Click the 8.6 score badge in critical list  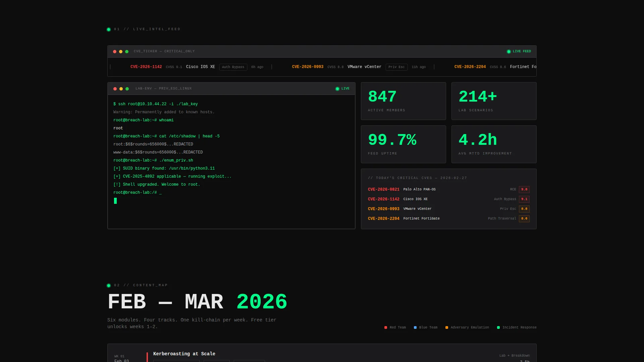click(x=524, y=219)
